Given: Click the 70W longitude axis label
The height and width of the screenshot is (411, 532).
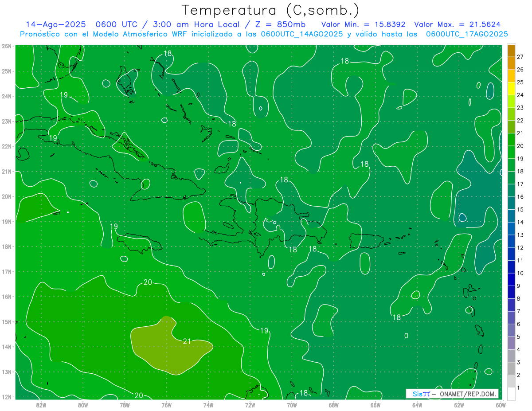Looking at the screenshot, I should pyautogui.click(x=292, y=404).
